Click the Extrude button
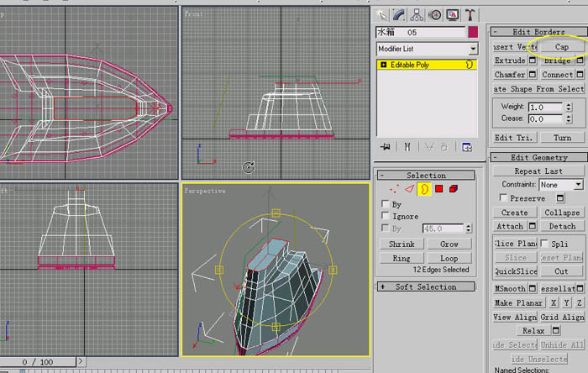 [510, 60]
